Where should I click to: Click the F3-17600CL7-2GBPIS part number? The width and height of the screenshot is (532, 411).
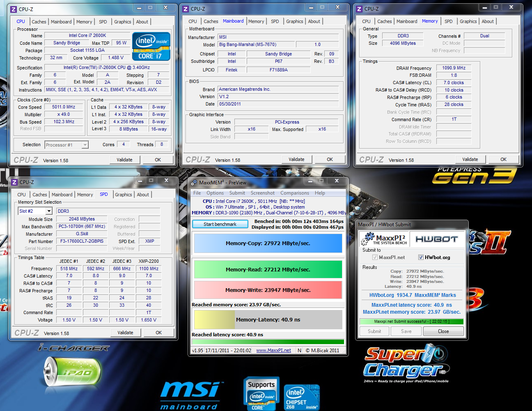82,241
